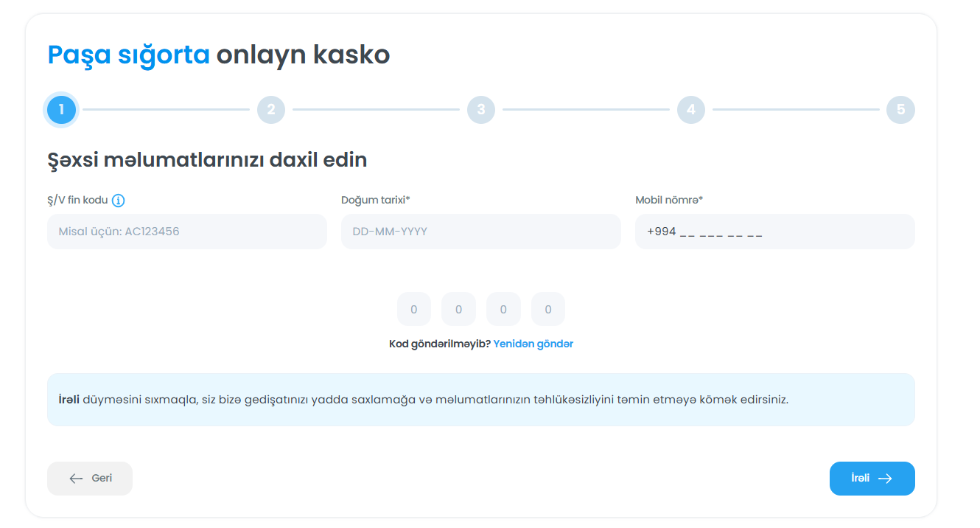Open step 5 in the progress indicator
980x528 pixels.
click(900, 110)
